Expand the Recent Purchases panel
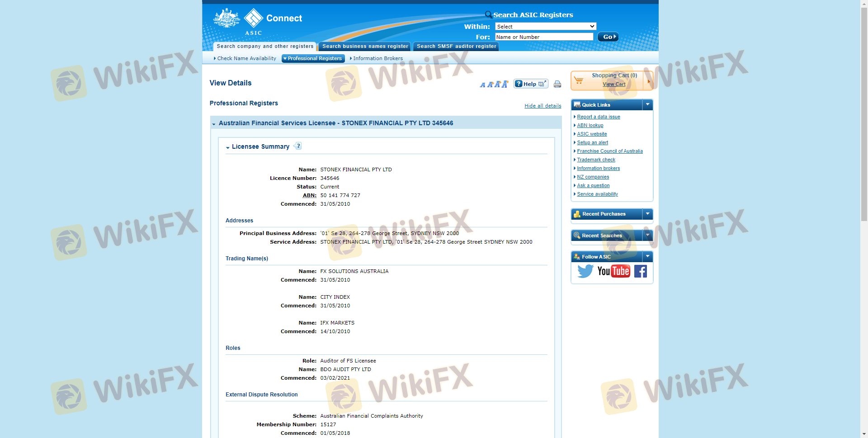The image size is (868, 438). point(647,214)
